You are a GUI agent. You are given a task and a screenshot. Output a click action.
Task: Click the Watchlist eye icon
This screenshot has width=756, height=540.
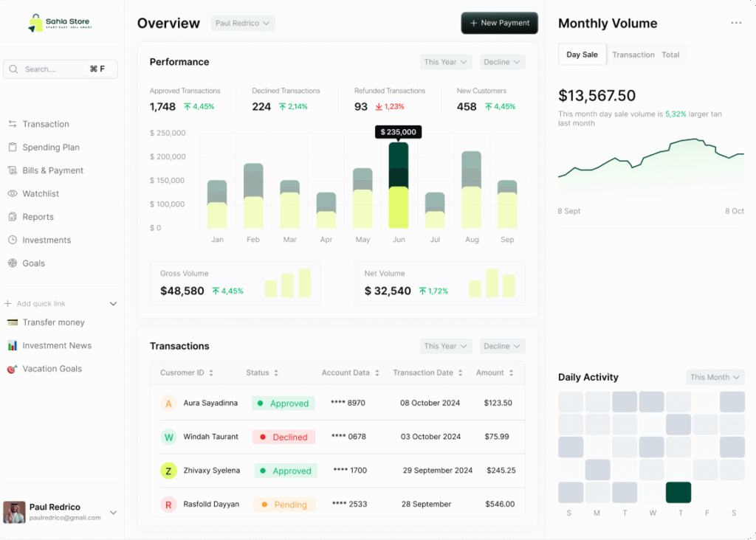13,193
